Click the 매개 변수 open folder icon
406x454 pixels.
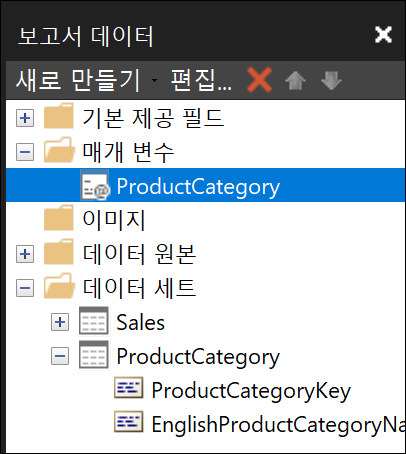pyautogui.click(x=59, y=150)
